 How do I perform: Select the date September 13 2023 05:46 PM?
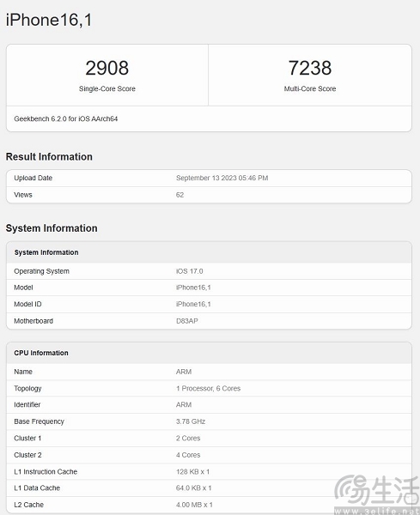tap(222, 178)
